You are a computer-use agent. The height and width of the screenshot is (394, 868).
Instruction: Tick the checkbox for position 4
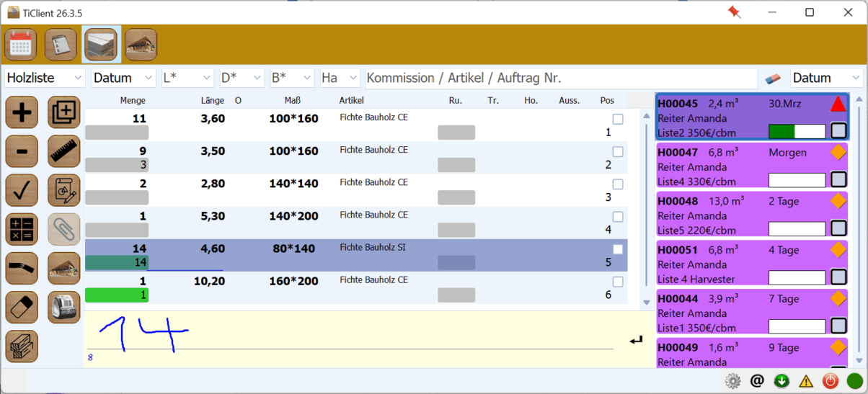[618, 217]
